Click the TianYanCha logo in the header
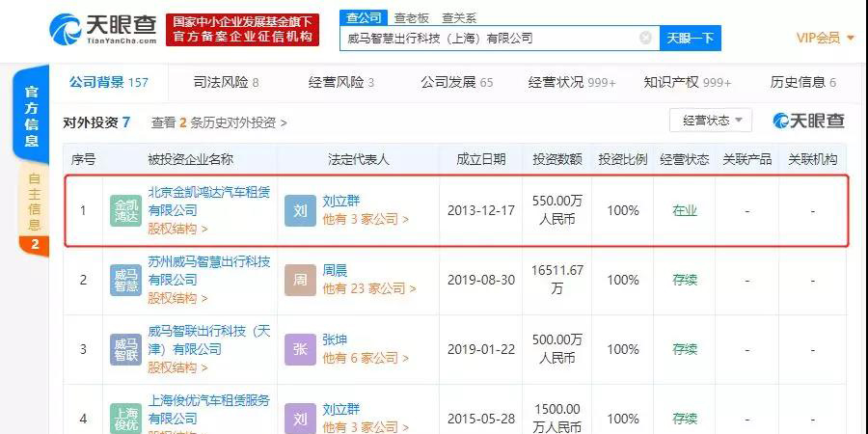Viewport: 868px width, 434px height. (103, 29)
